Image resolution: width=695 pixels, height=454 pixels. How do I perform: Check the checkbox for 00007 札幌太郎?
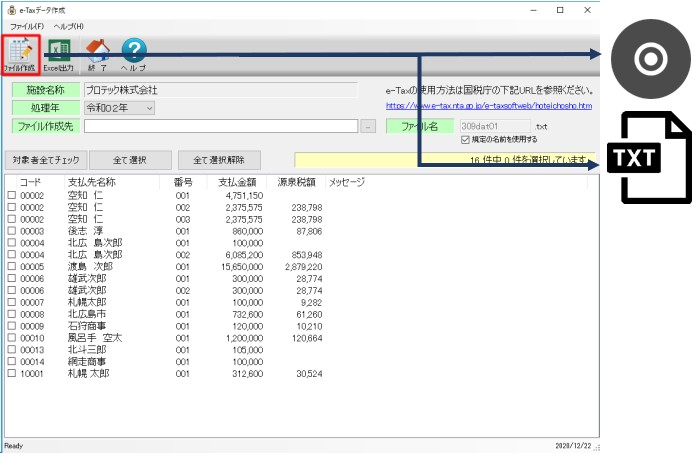click(x=12, y=302)
